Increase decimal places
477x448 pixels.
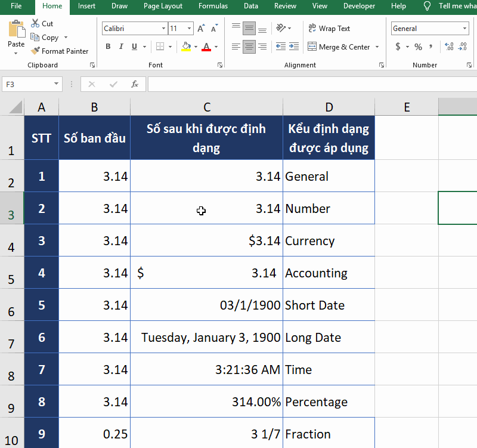450,47
